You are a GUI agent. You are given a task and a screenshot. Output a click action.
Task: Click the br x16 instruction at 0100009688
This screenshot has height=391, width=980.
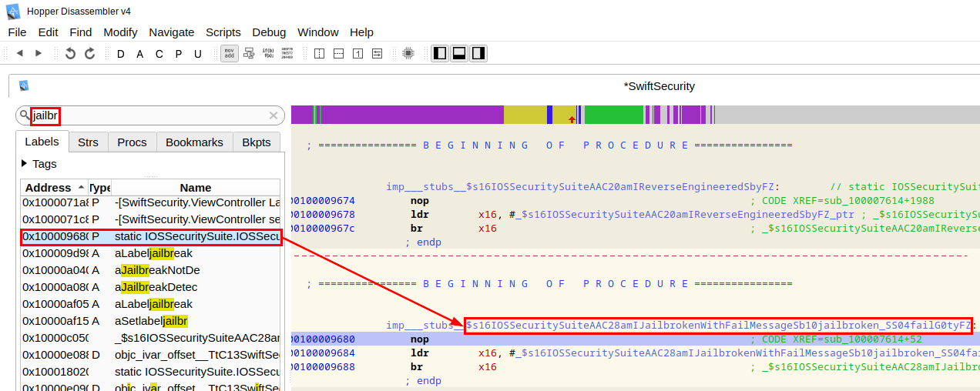(x=416, y=367)
